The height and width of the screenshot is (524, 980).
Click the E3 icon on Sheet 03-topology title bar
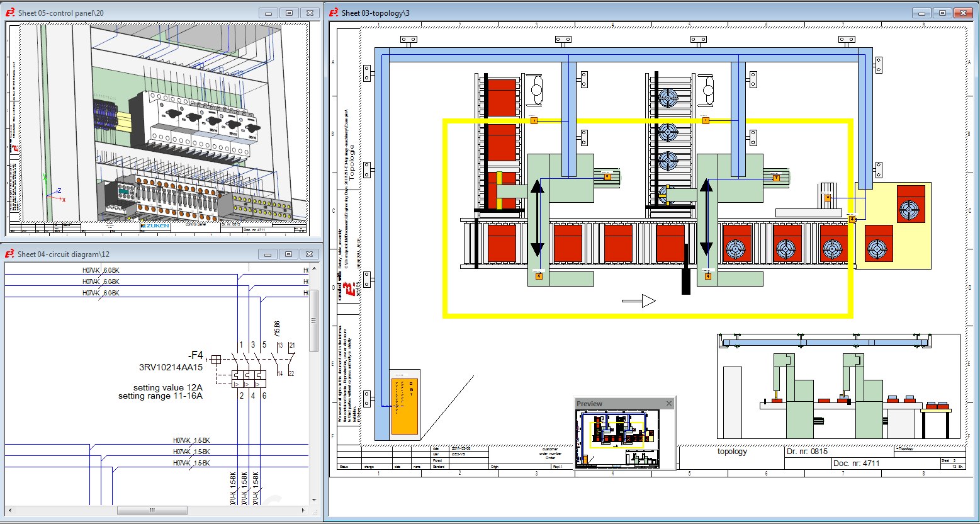[x=334, y=12]
